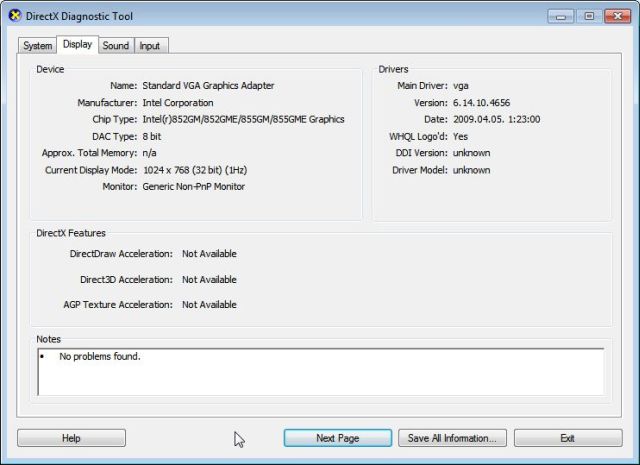Click the Help button

tap(71, 438)
